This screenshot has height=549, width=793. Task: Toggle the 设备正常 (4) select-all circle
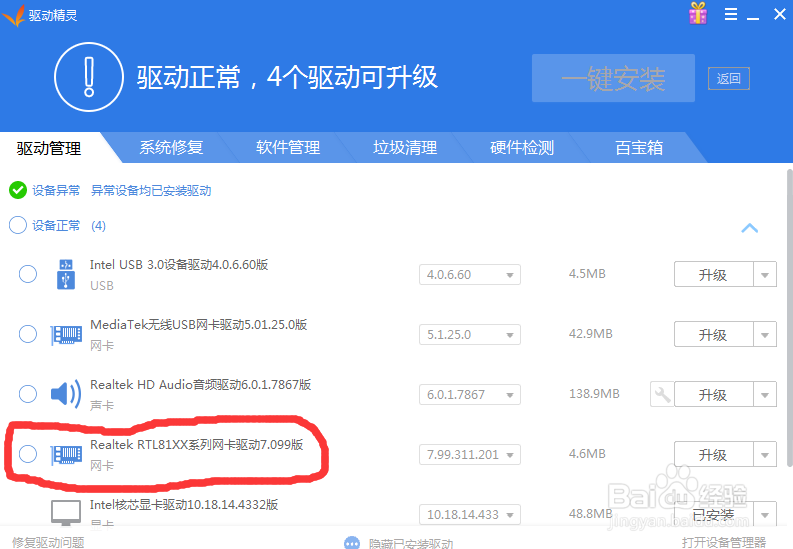18,225
